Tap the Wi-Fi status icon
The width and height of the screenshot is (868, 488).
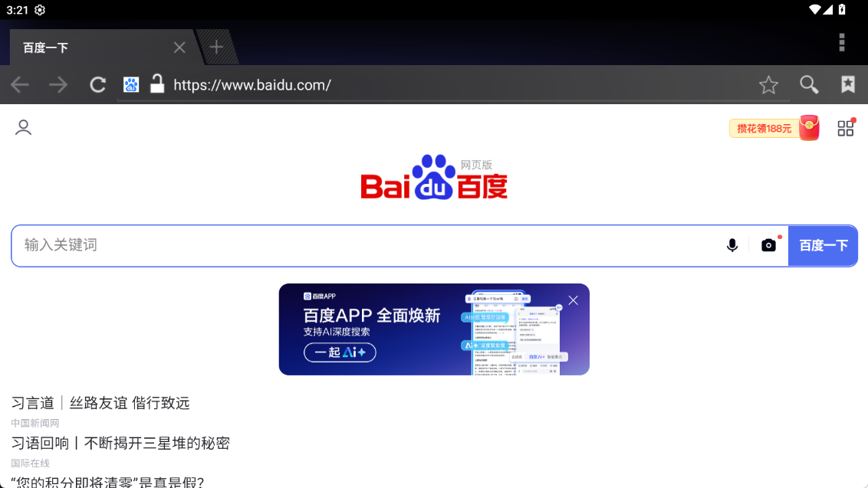(x=814, y=9)
